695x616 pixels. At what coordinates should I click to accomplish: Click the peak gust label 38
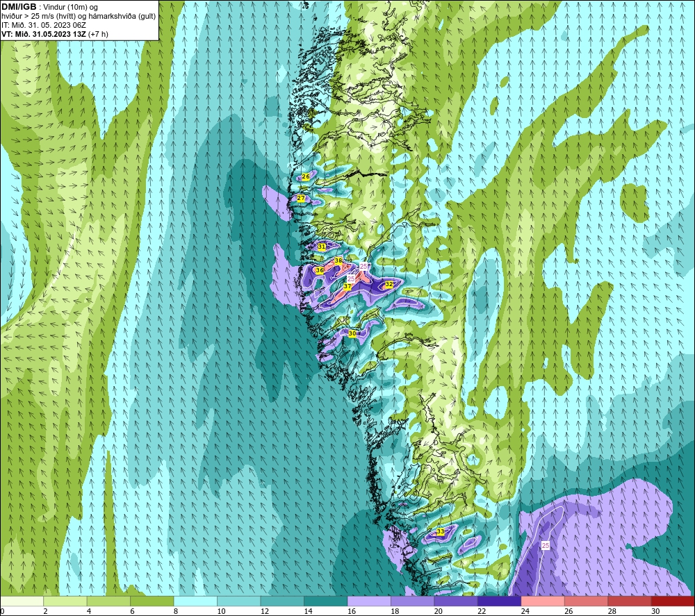(x=338, y=261)
